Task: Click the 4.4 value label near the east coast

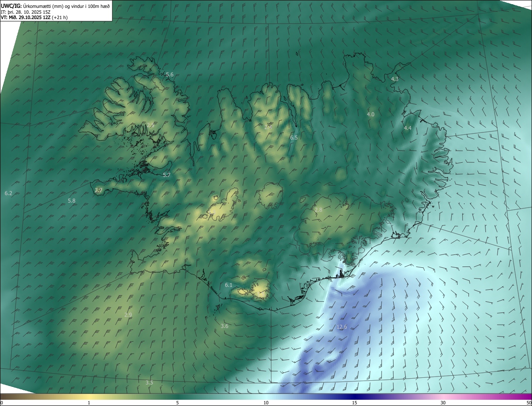Action: [x=408, y=128]
